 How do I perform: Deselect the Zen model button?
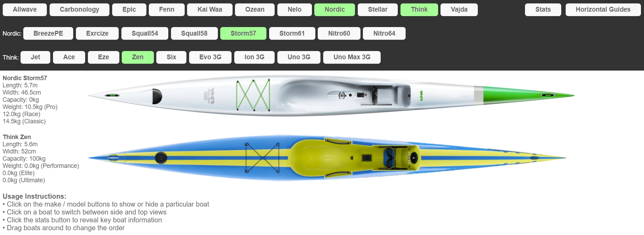[x=137, y=57]
